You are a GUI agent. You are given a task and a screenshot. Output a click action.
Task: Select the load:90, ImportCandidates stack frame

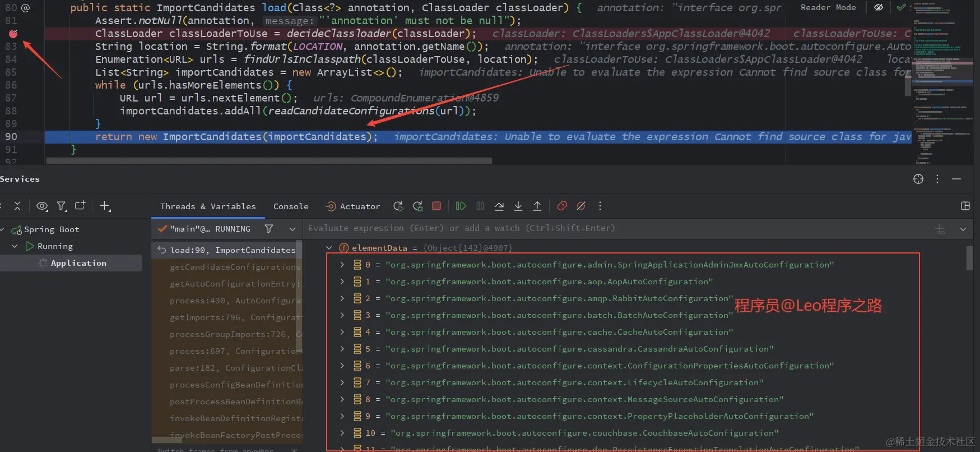coord(227,250)
